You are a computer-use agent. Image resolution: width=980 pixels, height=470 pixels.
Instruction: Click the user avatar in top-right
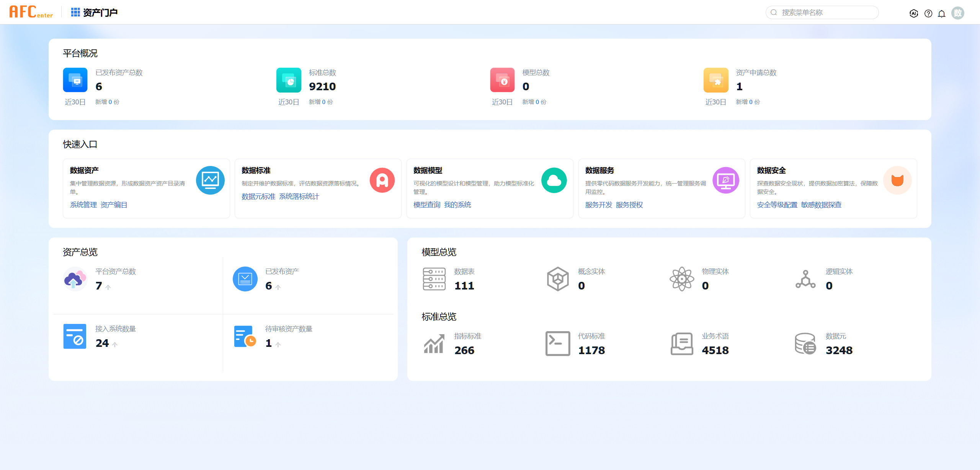(958, 13)
